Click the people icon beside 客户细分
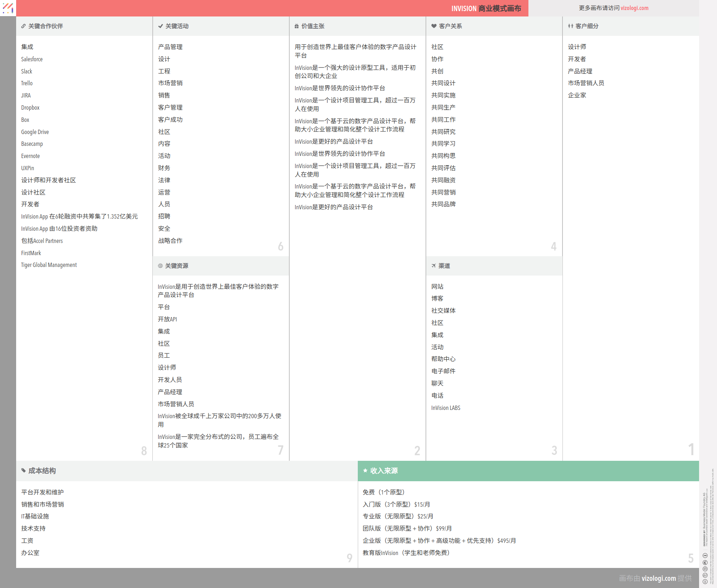This screenshot has width=717, height=588. 570,26
